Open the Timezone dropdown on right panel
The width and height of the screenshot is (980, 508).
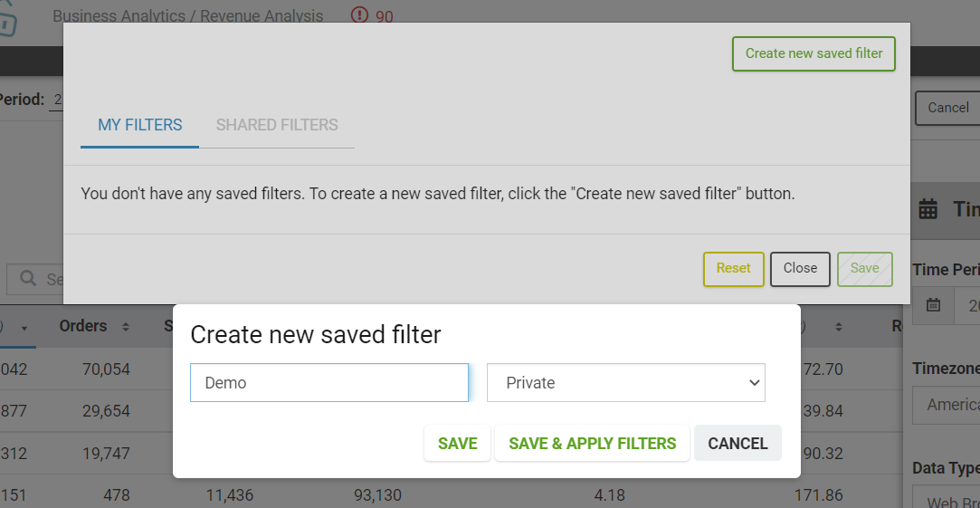(x=946, y=405)
